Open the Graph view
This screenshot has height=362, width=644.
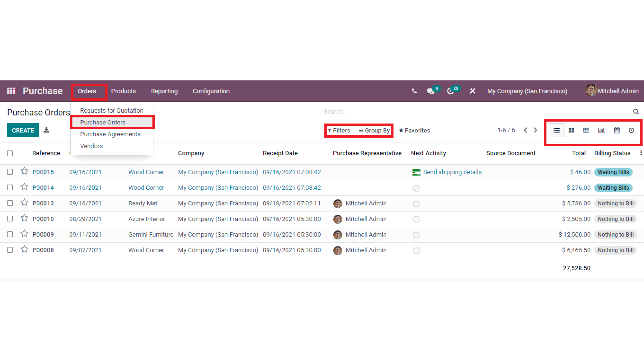(601, 130)
